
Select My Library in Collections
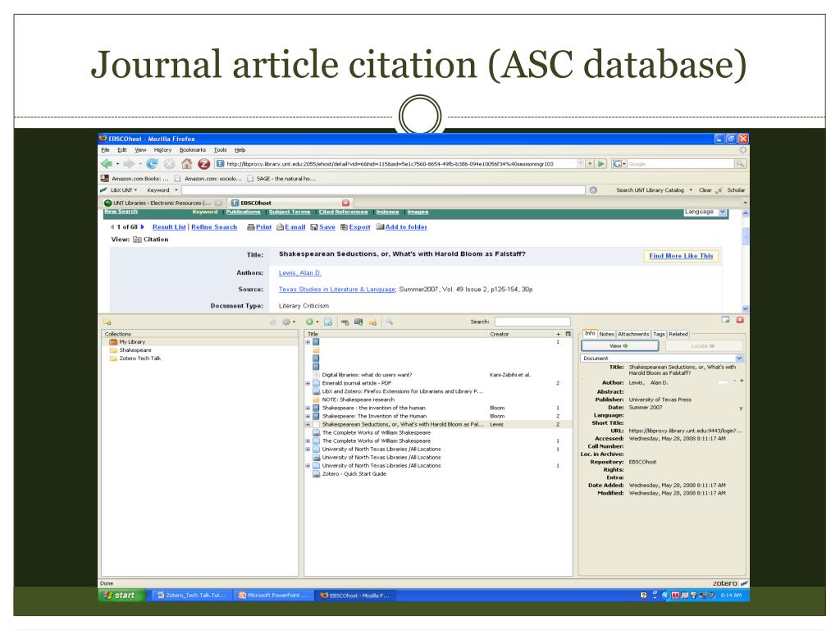132,342
